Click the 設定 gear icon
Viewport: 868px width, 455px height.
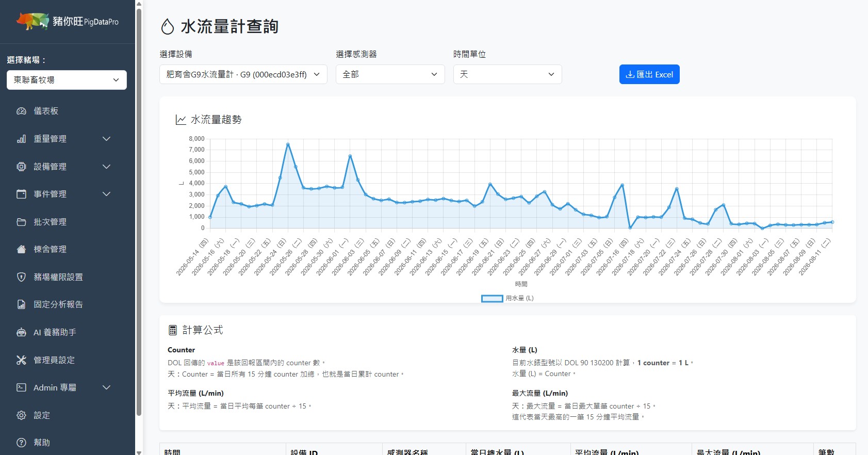[21, 415]
